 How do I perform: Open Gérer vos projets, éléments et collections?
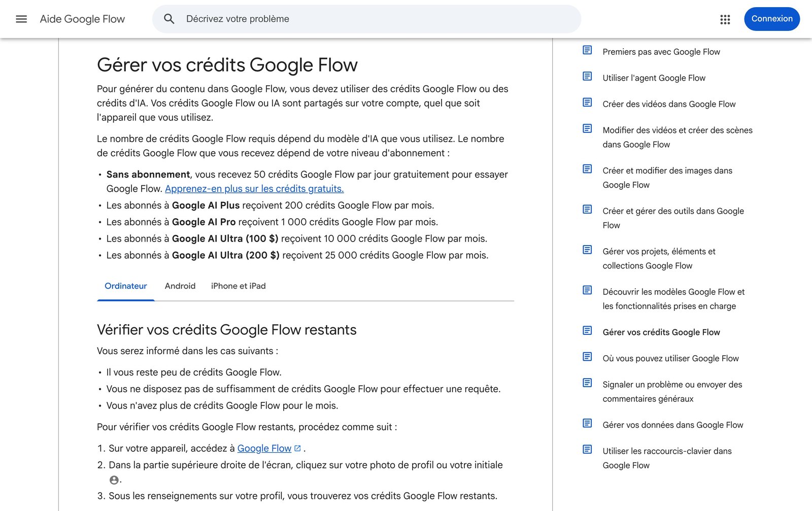pyautogui.click(x=659, y=259)
